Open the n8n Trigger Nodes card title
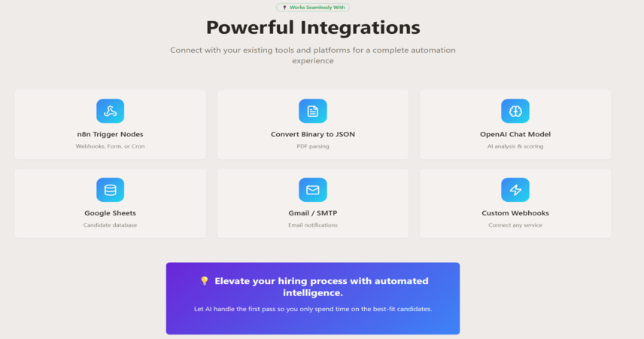This screenshot has width=644, height=339. click(110, 134)
